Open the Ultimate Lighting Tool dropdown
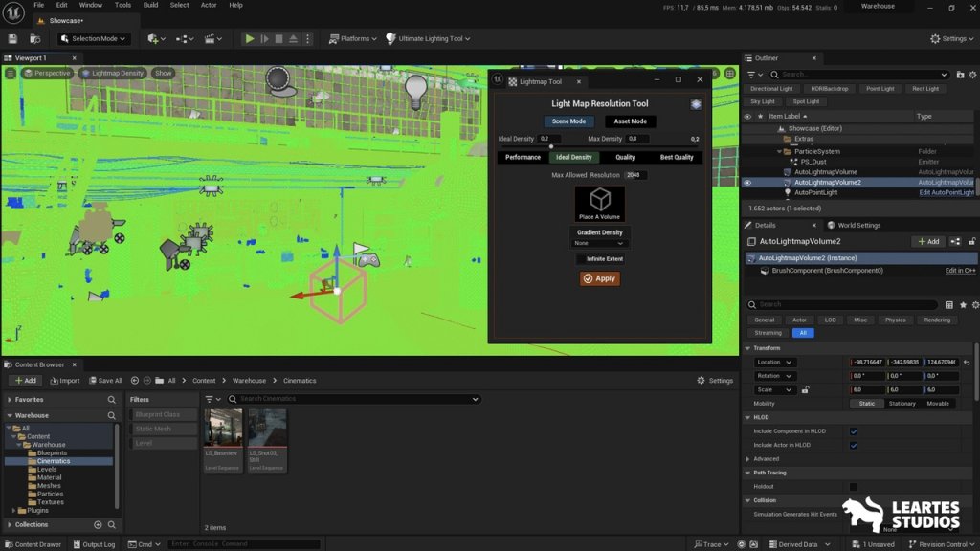 pyautogui.click(x=428, y=38)
